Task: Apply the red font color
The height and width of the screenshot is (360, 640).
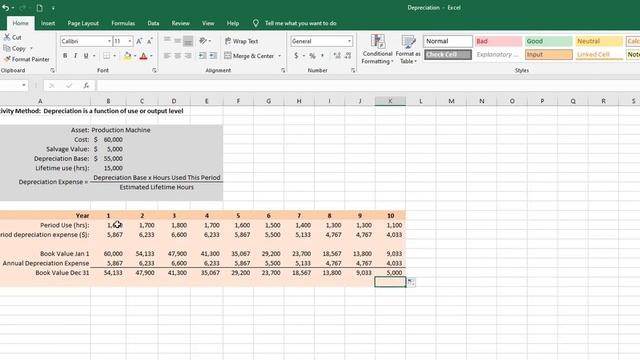Action: (x=143, y=56)
